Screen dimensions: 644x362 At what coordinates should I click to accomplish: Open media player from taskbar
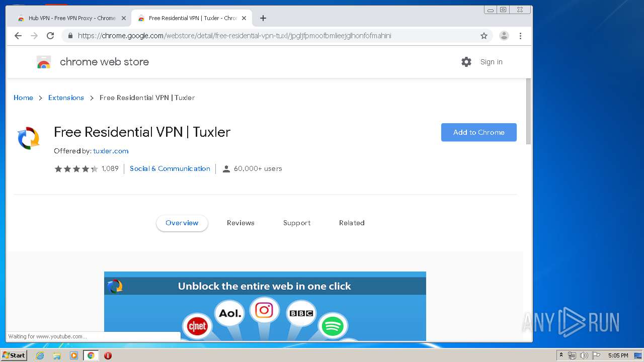(x=74, y=355)
